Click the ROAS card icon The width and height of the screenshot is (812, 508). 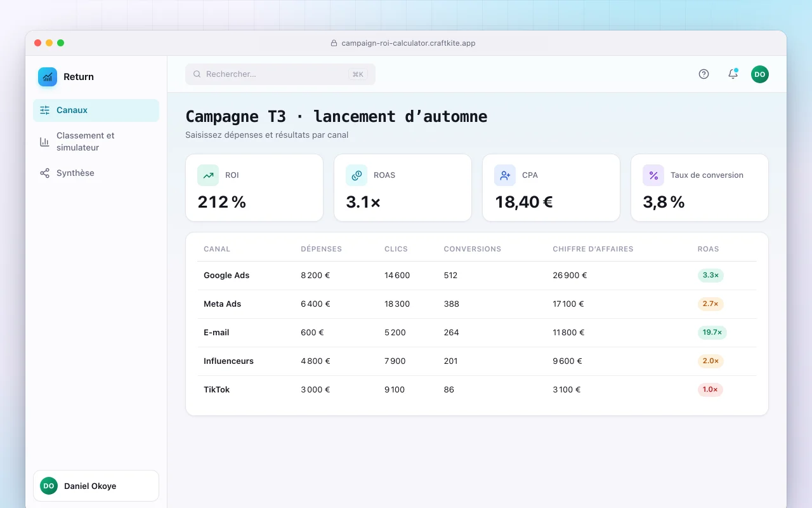coord(357,175)
